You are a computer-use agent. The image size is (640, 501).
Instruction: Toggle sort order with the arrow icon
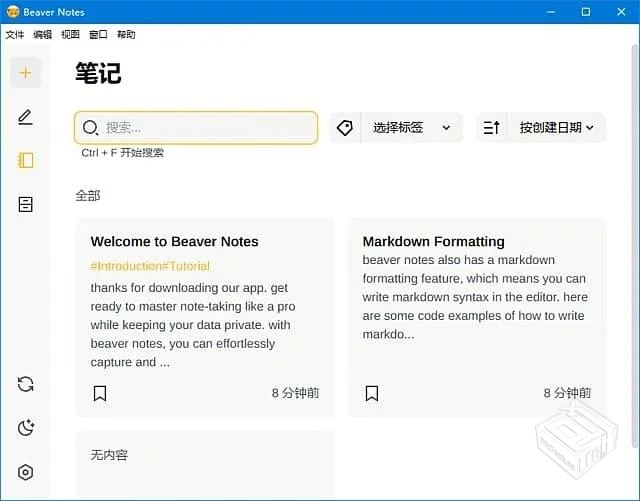[x=491, y=128]
